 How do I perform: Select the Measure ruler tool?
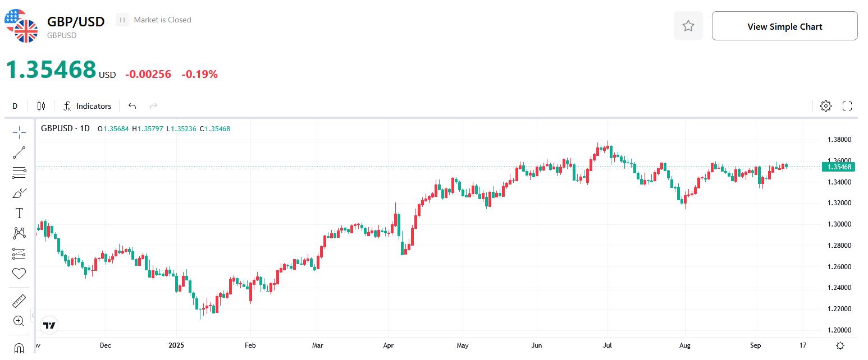[x=19, y=301]
